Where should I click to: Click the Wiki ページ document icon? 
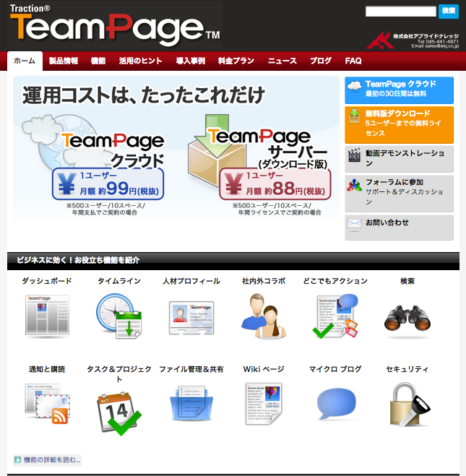coord(263,404)
